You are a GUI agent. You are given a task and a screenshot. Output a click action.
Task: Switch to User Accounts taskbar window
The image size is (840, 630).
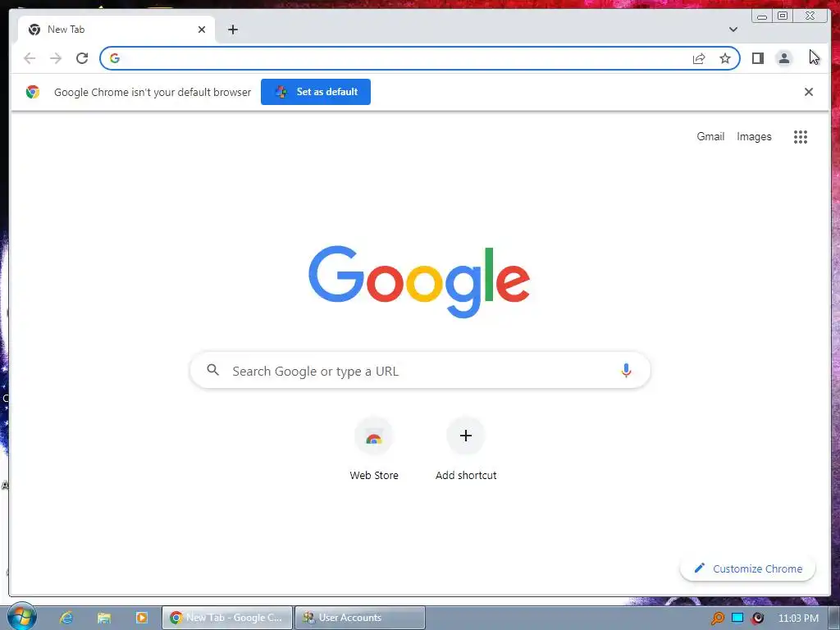(x=360, y=618)
